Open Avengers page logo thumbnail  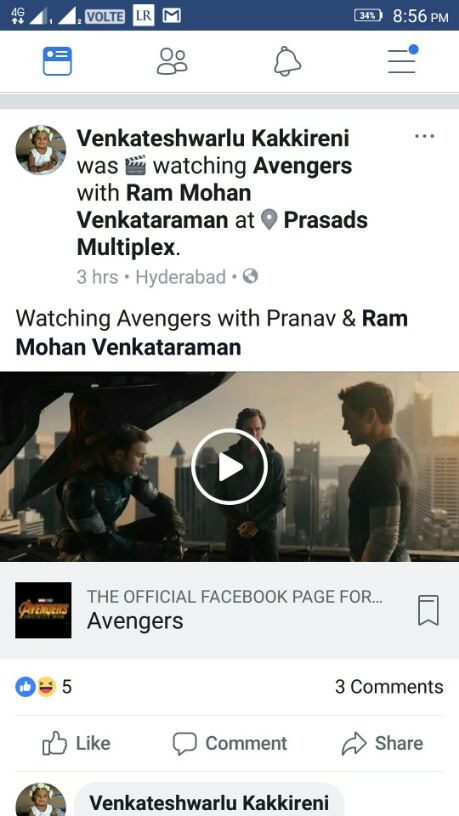click(x=43, y=610)
